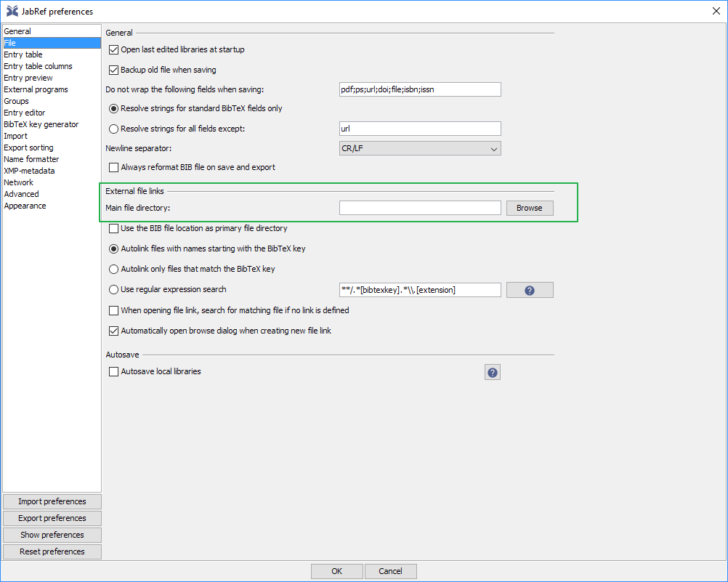This screenshot has width=728, height=582.
Task: Click the Main file directory input field
Action: coord(420,208)
